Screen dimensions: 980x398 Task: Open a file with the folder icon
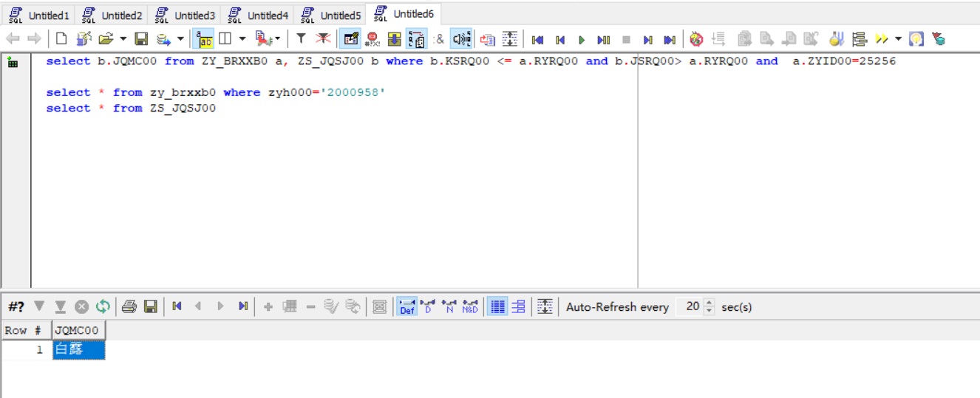click(x=106, y=39)
